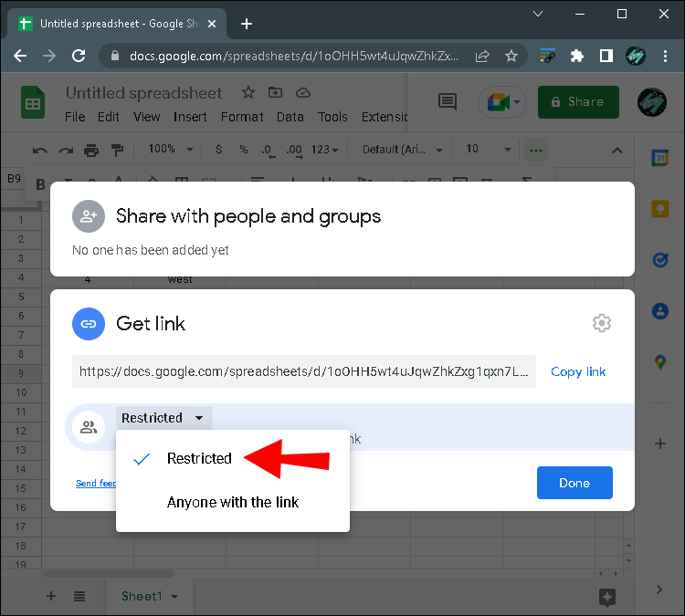Move the spreadsheet to a folder
This screenshot has height=616, width=685.
[275, 92]
